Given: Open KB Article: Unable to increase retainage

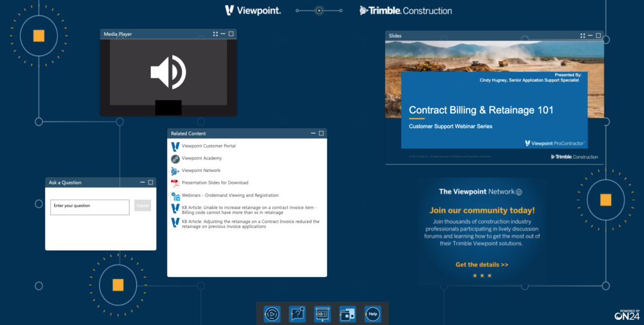Looking at the screenshot, I should click(249, 210).
